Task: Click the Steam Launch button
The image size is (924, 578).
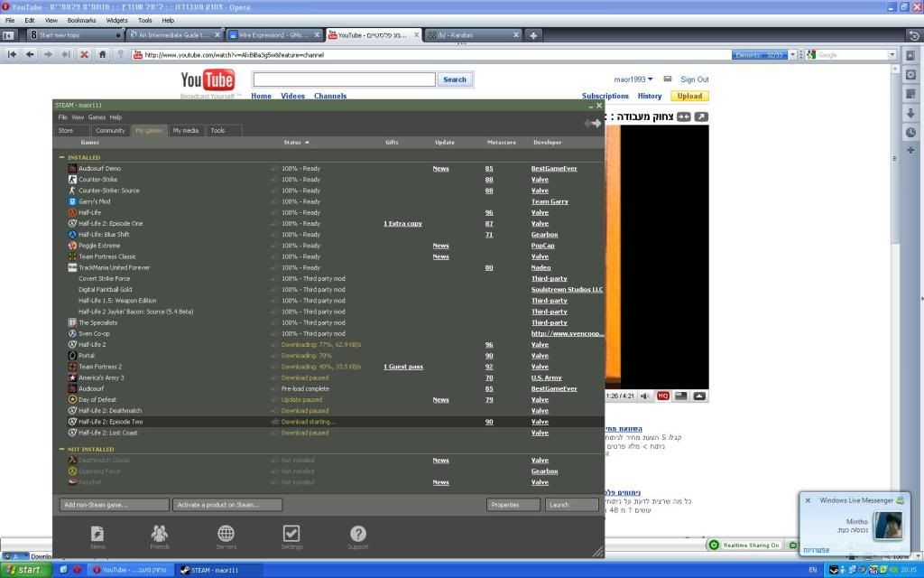Action: pos(571,505)
